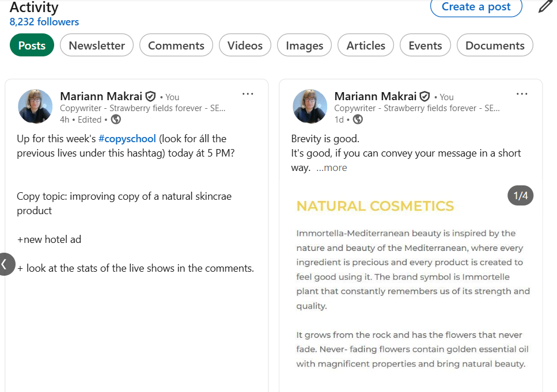
Task: Click the 'Copywriter - Strawberry fields forever' headline in the 4h post
Action: tap(142, 108)
